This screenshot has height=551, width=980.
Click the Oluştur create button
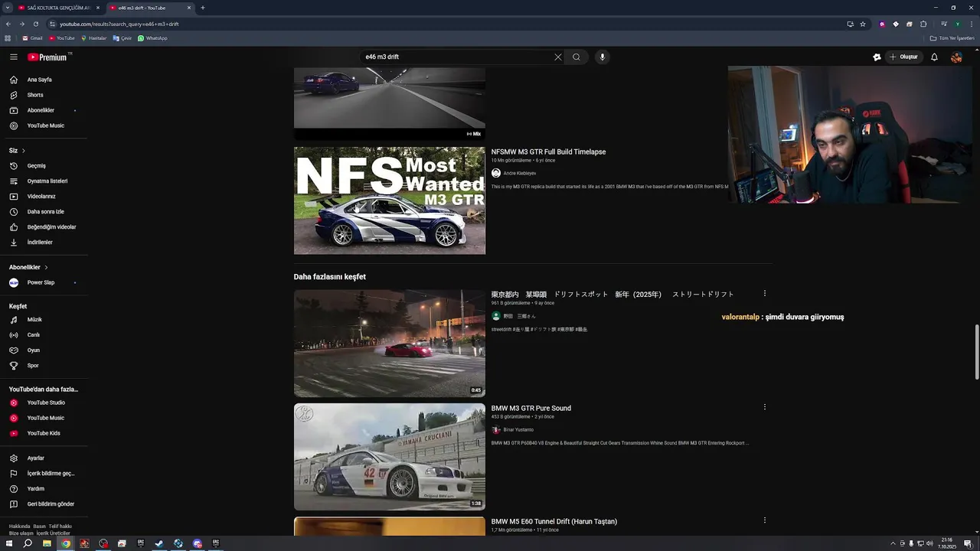click(903, 57)
